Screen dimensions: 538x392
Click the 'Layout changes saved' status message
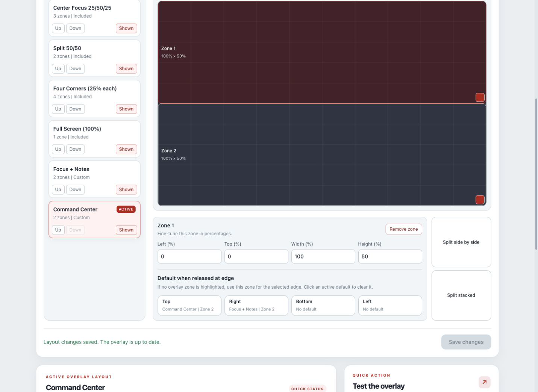coord(102,342)
